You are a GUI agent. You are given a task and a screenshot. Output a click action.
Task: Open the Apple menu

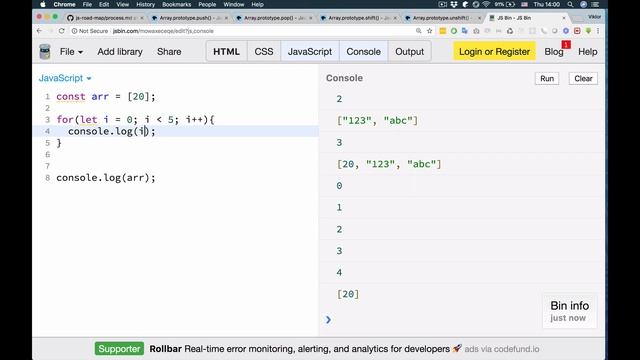pos(43,4)
